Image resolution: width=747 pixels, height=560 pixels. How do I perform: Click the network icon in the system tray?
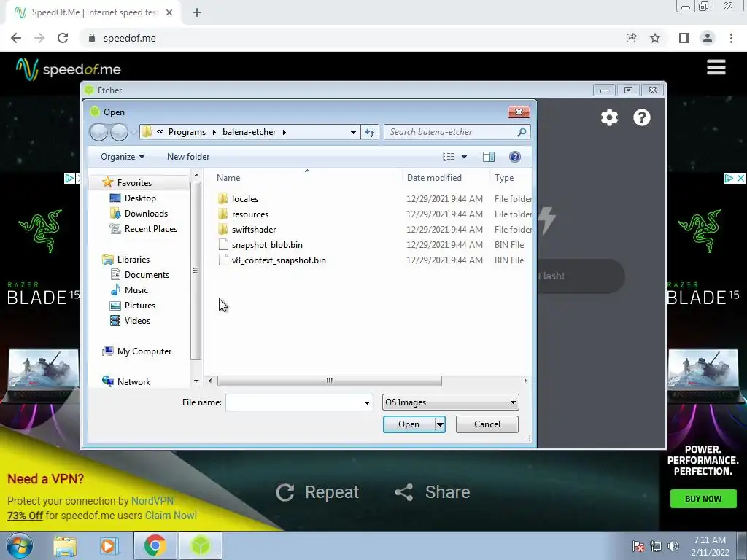click(656, 546)
